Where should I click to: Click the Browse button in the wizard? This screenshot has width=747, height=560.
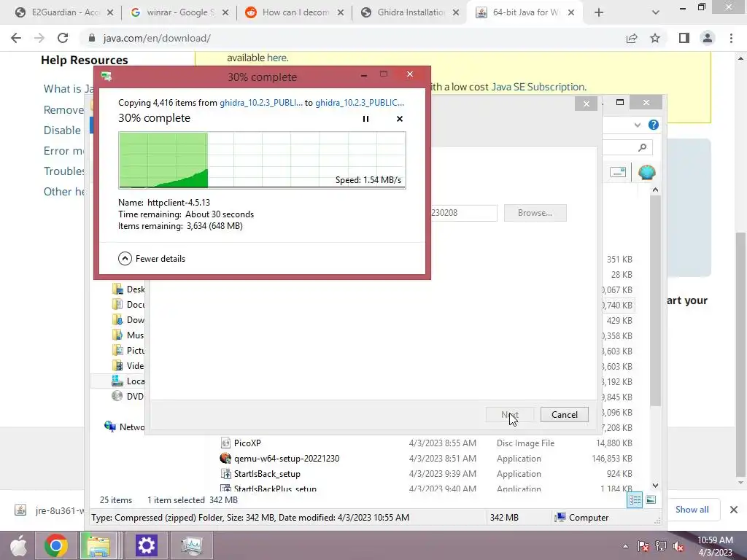(535, 213)
